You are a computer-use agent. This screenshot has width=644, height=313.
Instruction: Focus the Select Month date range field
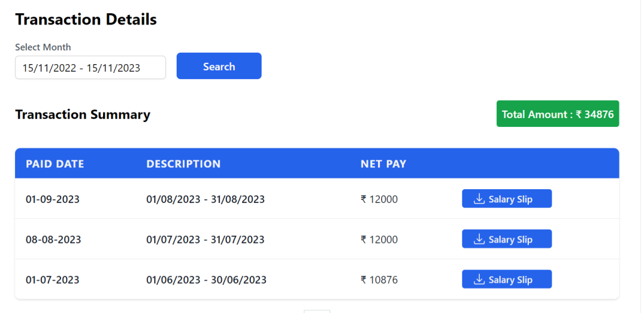90,68
